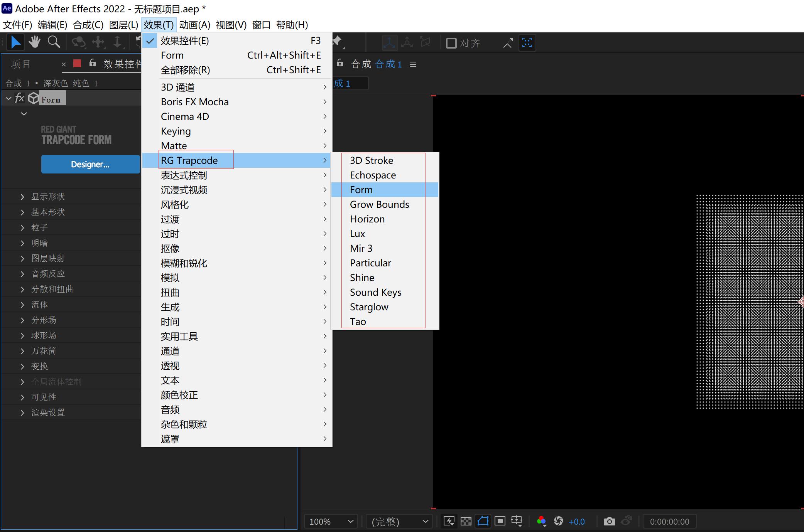804x532 pixels.
Task: Click the 0:00:00:00 timecode display
Action: pyautogui.click(x=669, y=521)
